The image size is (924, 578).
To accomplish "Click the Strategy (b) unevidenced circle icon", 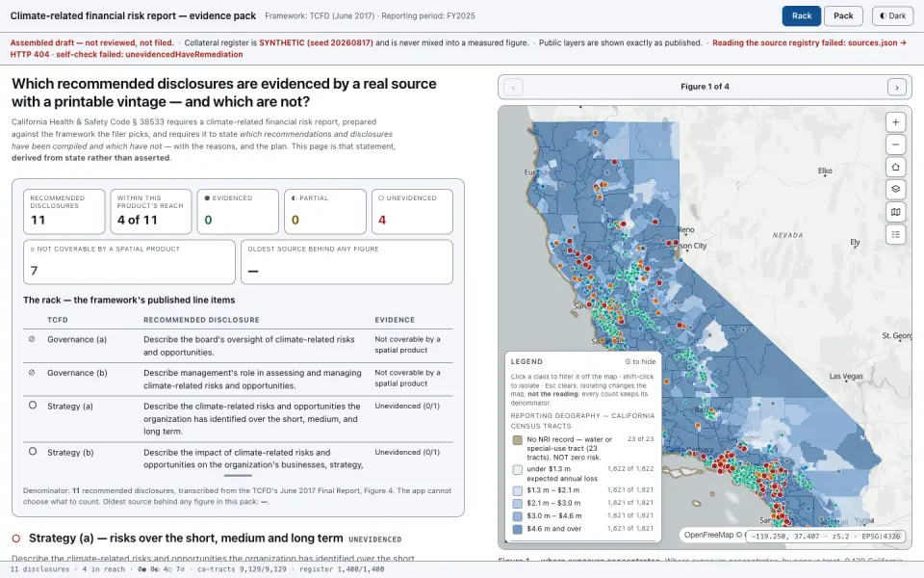I will pyautogui.click(x=33, y=451).
